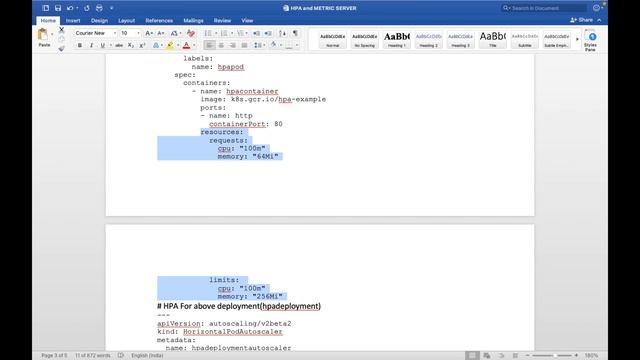Switch to the Layout tab

tap(127, 20)
